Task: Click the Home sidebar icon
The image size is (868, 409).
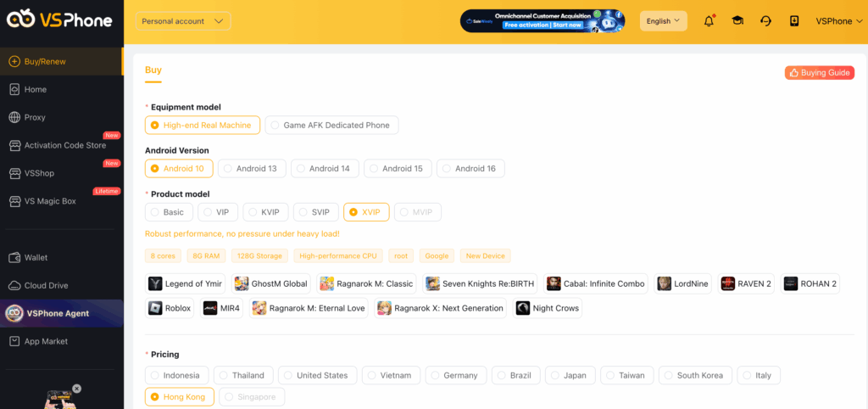Action: click(x=14, y=89)
